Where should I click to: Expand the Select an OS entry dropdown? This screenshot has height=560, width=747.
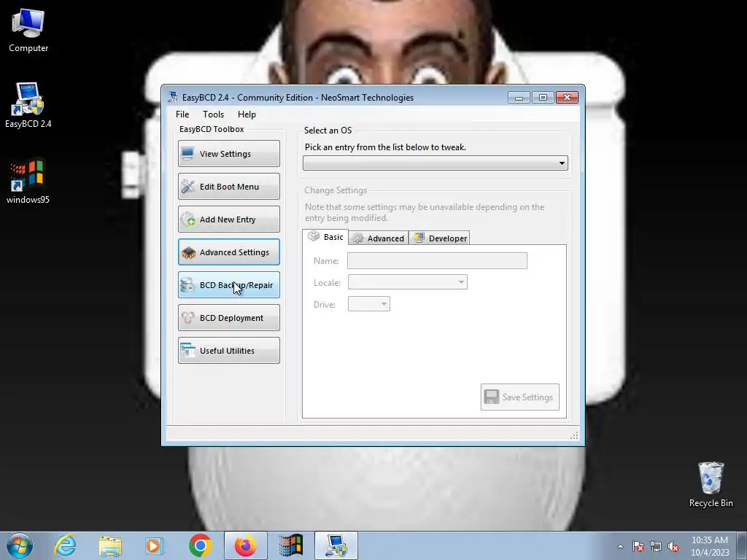click(436, 163)
